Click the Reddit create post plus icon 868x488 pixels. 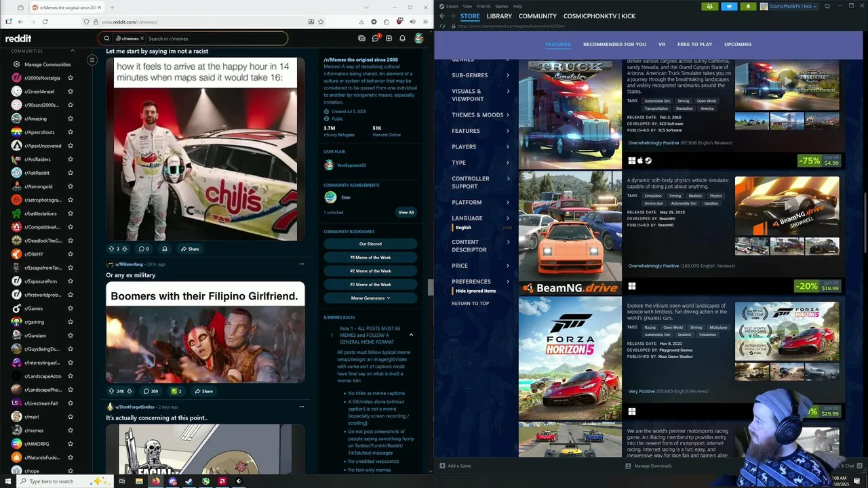coord(389,39)
